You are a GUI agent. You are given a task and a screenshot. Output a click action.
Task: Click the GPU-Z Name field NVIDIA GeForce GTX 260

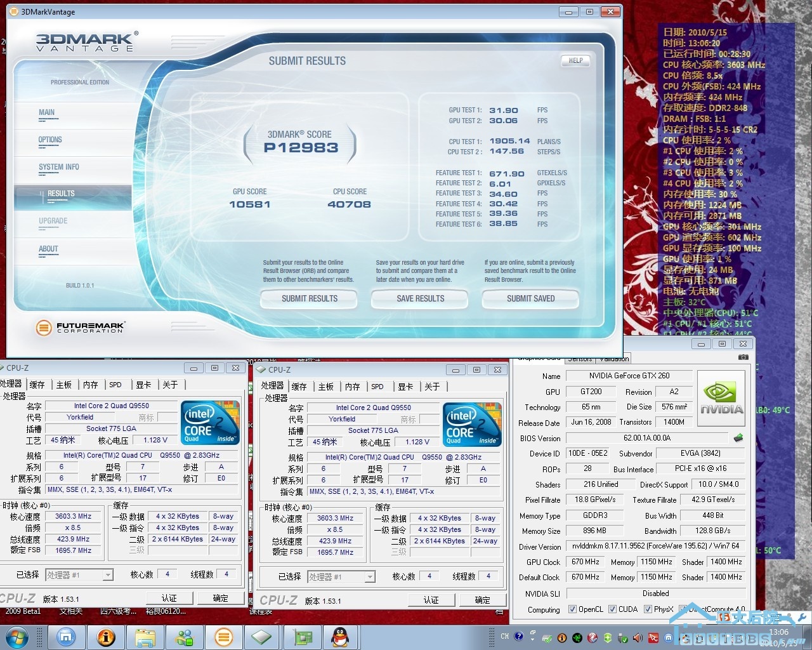(x=629, y=376)
